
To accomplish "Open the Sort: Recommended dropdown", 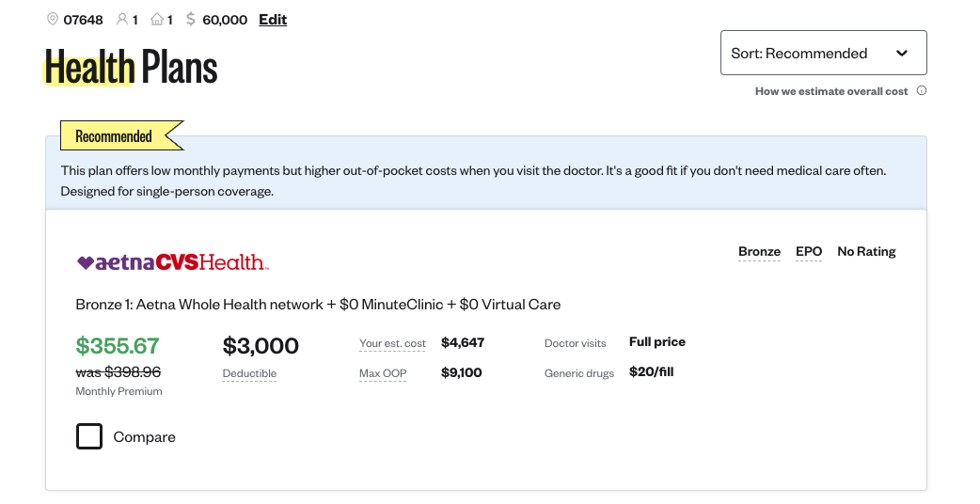I will [823, 53].
